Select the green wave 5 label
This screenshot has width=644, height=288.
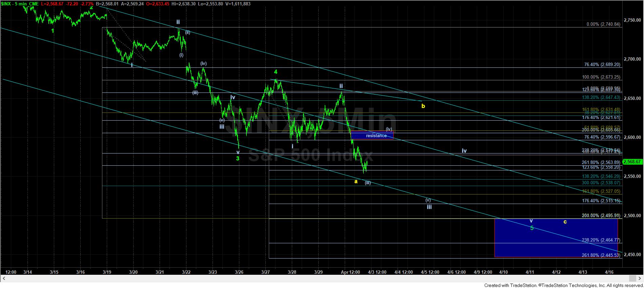(532, 228)
